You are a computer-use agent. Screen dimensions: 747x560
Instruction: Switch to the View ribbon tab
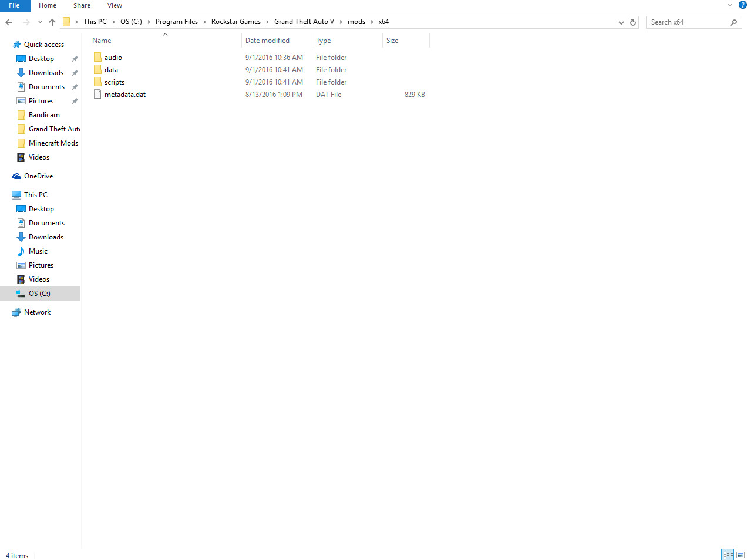click(115, 5)
